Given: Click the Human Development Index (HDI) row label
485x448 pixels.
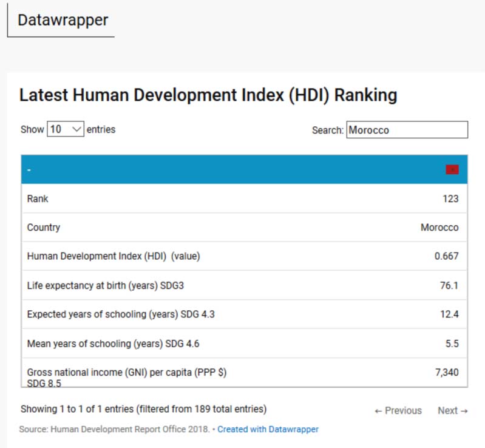Looking at the screenshot, I should click(x=114, y=256).
